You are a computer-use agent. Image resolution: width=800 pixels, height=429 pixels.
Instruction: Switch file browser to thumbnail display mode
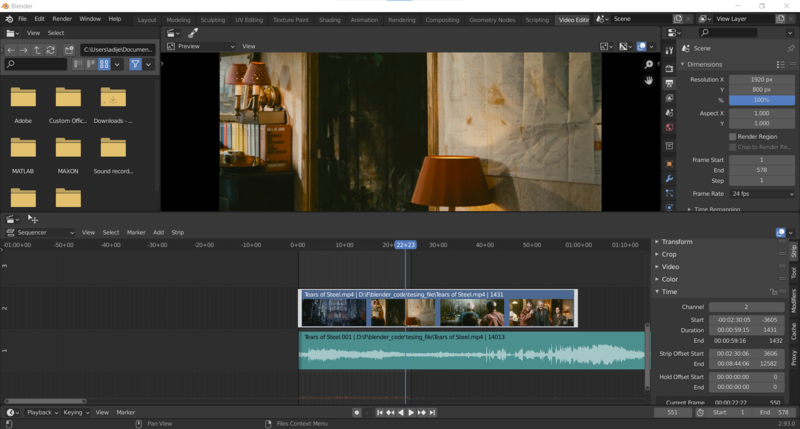click(104, 64)
